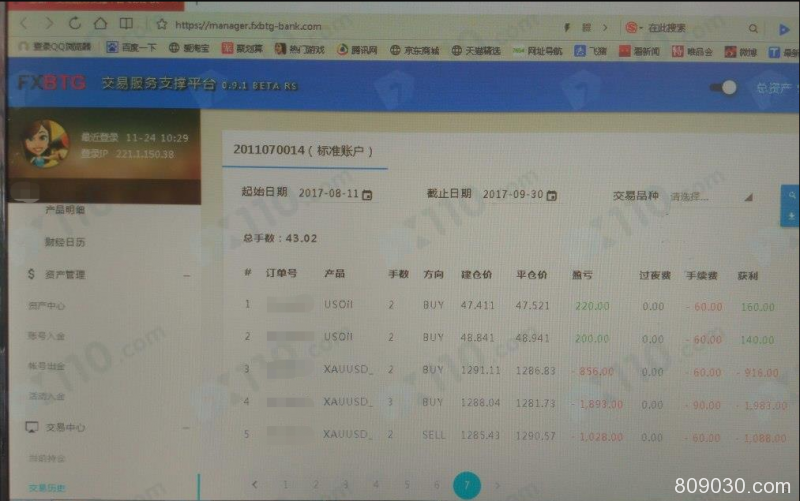Click the monitor icon of 交易中心
Viewport: 800px width, 501px height.
pos(32,427)
